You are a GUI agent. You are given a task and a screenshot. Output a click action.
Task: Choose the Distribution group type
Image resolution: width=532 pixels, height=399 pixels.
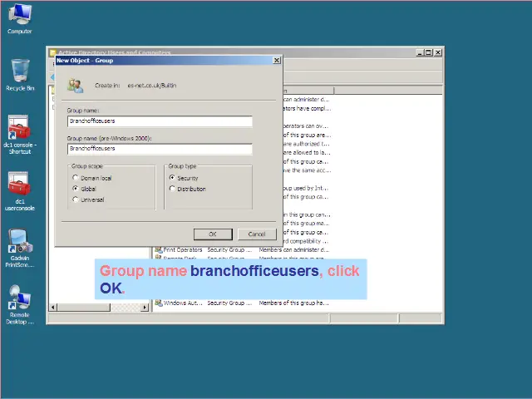click(172, 189)
